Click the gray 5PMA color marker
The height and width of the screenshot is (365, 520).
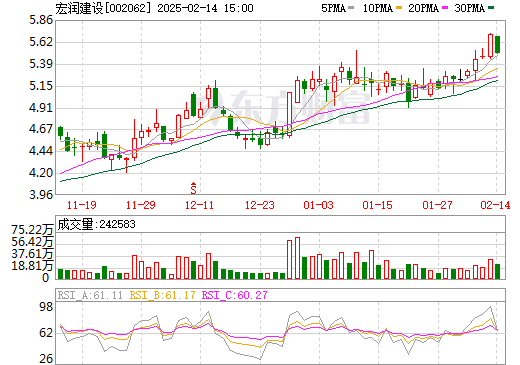coord(351,7)
